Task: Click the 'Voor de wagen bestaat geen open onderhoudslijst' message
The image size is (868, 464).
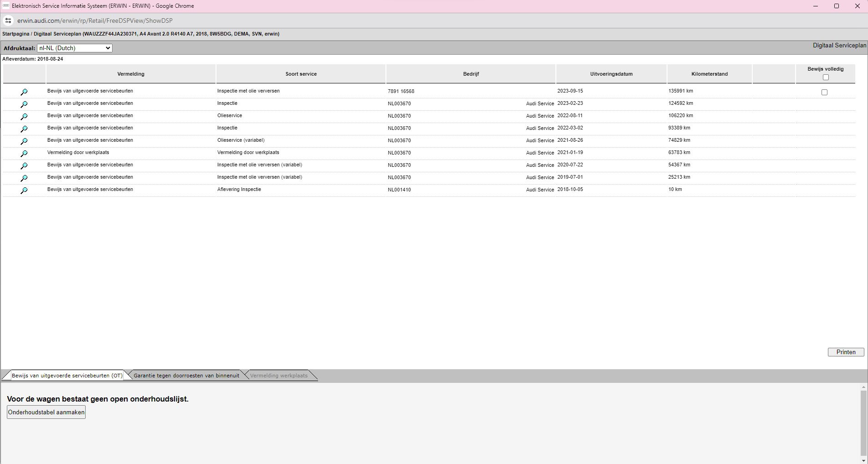Action: pyautogui.click(x=98, y=399)
